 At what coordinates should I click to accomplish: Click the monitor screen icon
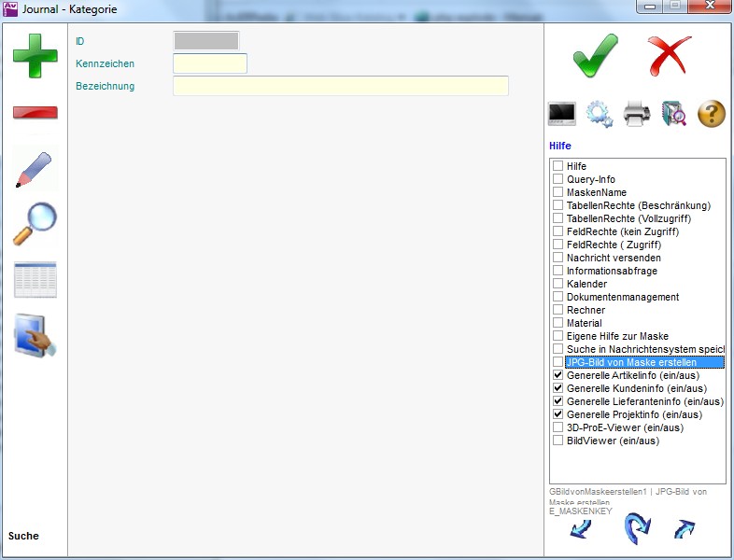562,115
